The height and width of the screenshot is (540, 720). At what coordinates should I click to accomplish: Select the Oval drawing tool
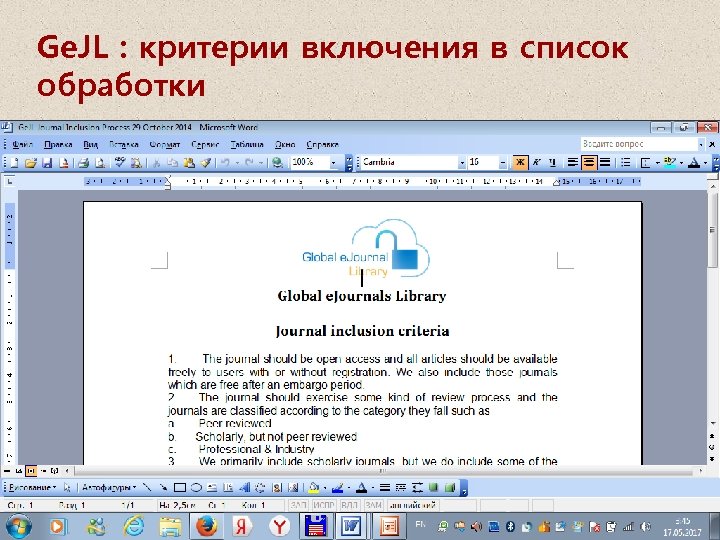tap(196, 488)
